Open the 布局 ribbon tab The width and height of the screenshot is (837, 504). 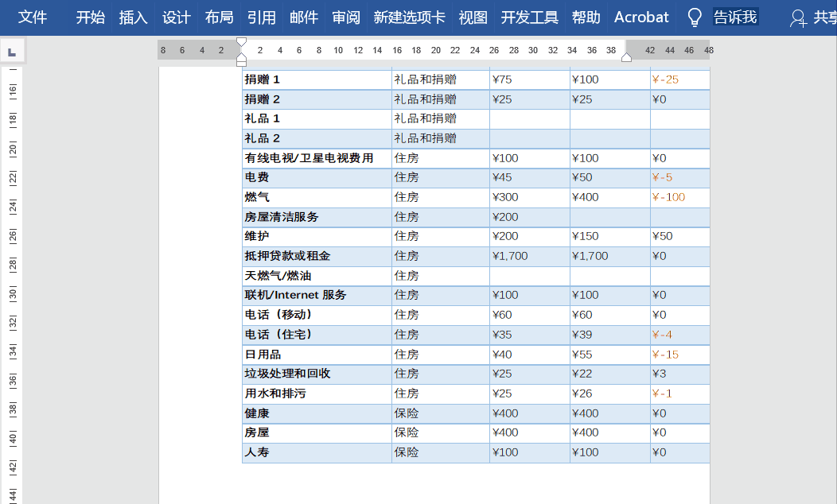pos(219,17)
